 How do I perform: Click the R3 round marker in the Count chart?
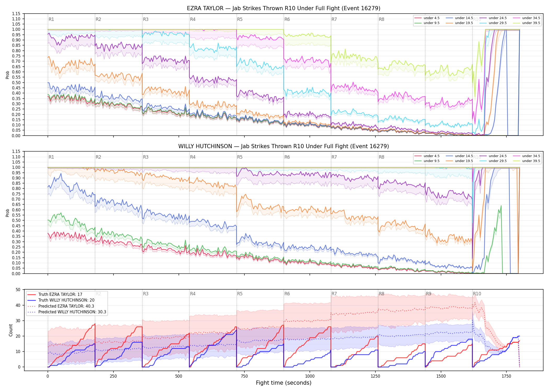pos(146,294)
